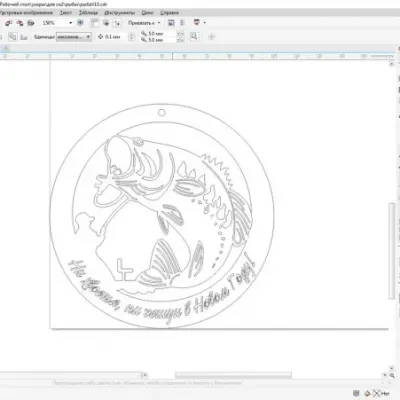The image size is (400, 400).
Task: Click the stepper of the upper 5.0 мм field
Action: click(180, 34)
